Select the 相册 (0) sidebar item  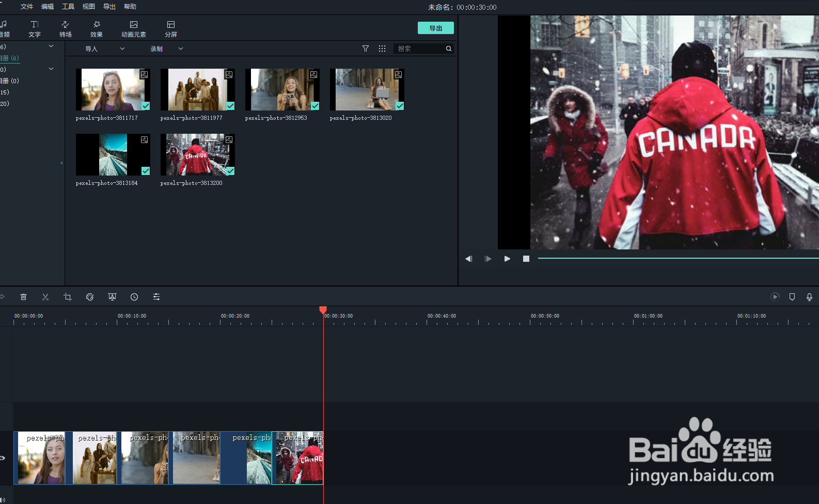(9, 81)
